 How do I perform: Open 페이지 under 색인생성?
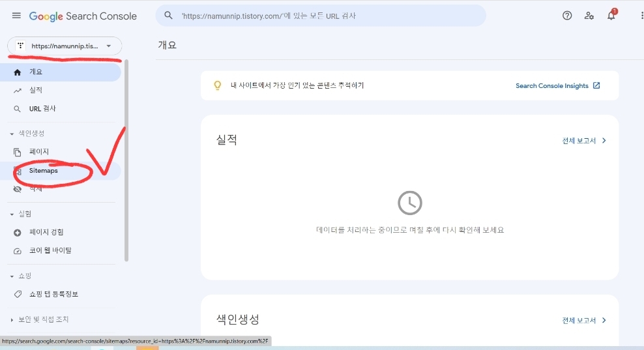point(61,152)
